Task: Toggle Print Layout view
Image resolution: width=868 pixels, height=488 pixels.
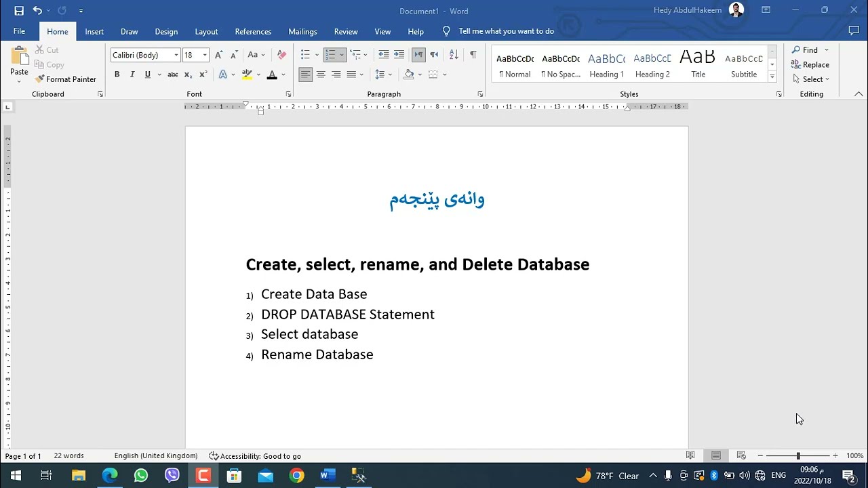Action: click(x=716, y=455)
